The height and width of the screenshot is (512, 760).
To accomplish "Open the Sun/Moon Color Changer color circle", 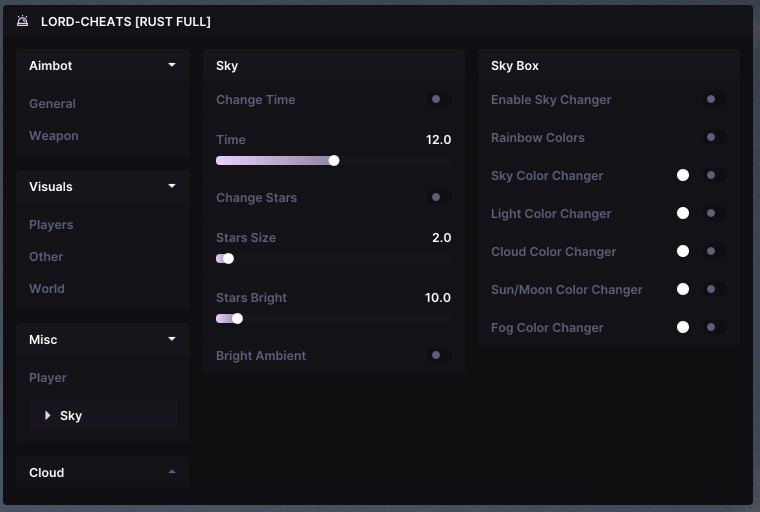I will pyautogui.click(x=683, y=289).
